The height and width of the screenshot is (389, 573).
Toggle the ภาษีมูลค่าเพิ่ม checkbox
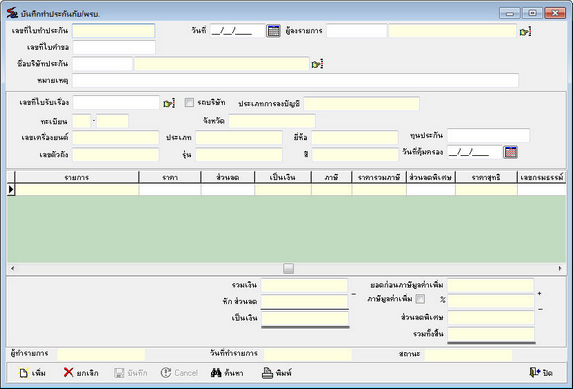420,299
